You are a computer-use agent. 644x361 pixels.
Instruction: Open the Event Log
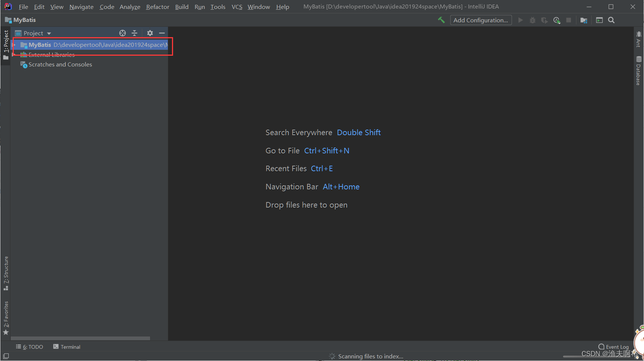[614, 347]
